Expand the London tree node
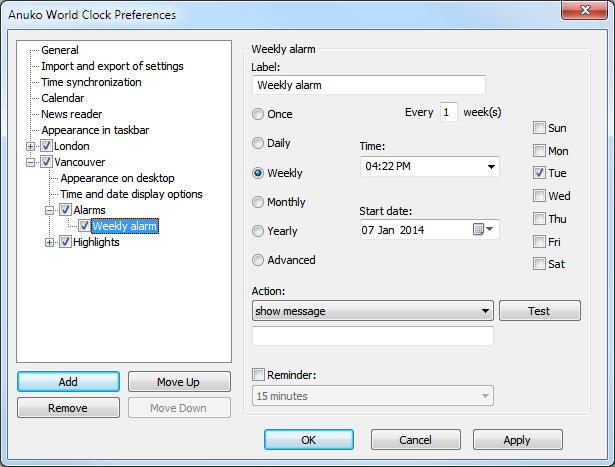Image resolution: width=615 pixels, height=467 pixels. coord(31,146)
